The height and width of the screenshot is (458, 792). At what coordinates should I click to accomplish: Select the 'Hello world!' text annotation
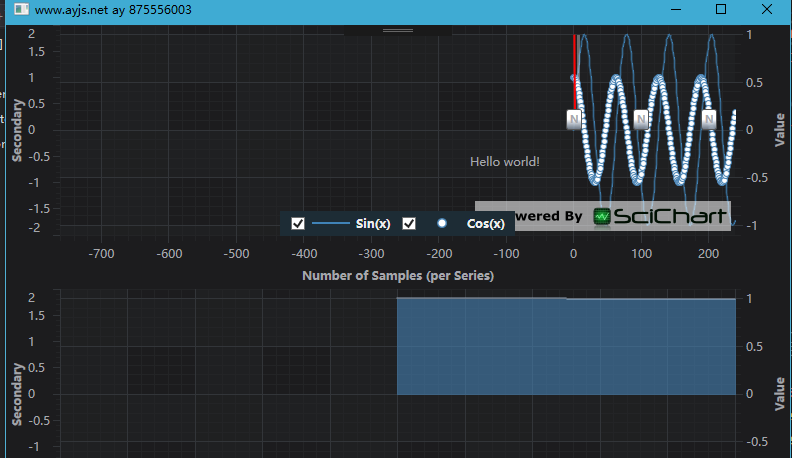click(505, 162)
